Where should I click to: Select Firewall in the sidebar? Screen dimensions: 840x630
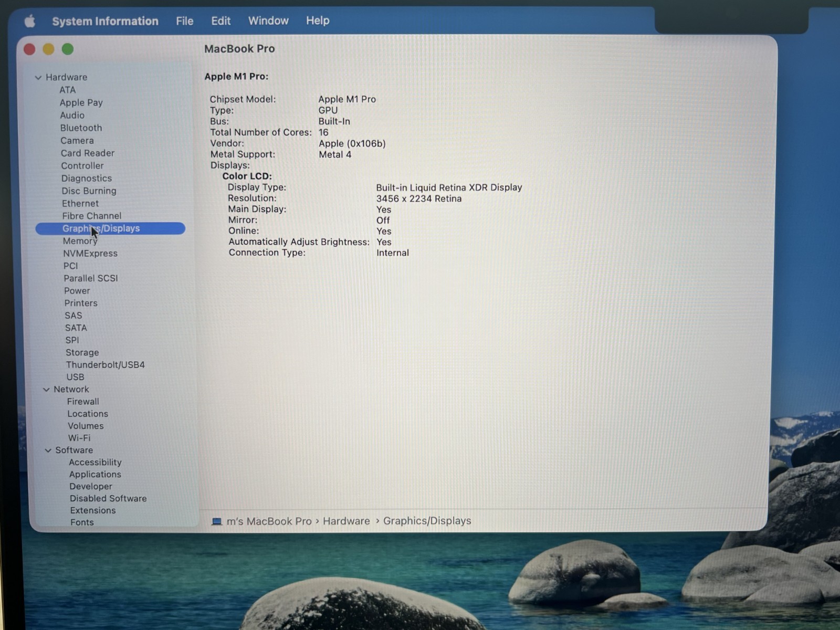pos(83,401)
